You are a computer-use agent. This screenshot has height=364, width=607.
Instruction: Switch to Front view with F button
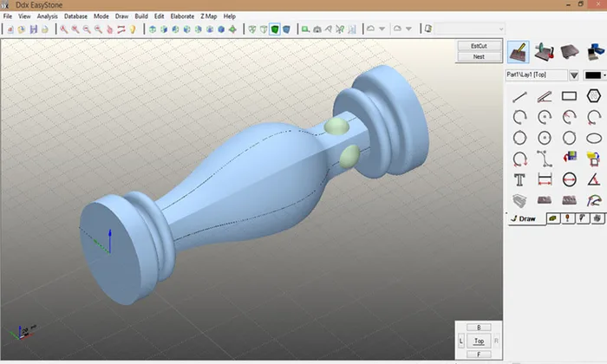(479, 354)
